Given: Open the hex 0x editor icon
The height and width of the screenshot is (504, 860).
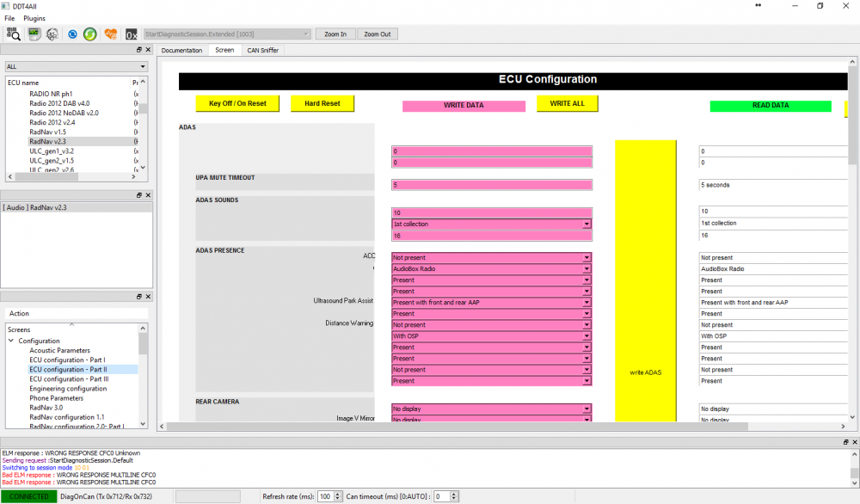Looking at the screenshot, I should click(x=132, y=34).
